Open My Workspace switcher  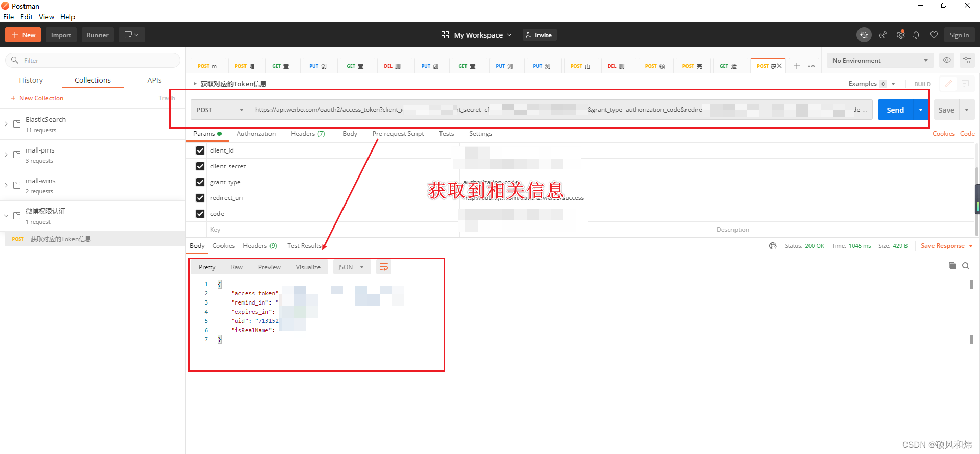click(x=476, y=35)
